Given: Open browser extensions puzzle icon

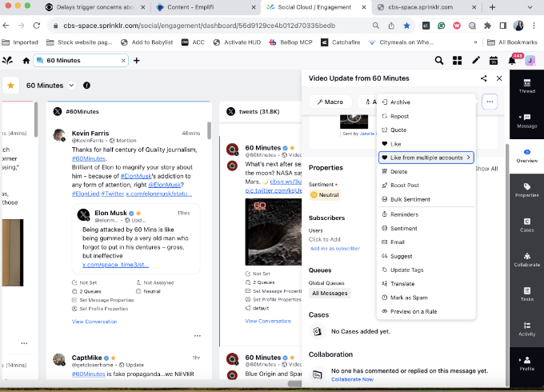Looking at the screenshot, I should coord(487,26).
